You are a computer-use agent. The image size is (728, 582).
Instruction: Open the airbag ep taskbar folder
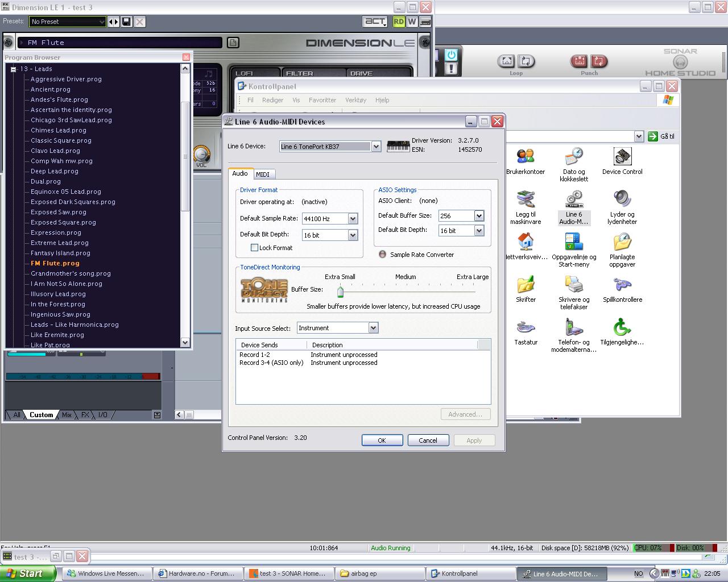380,573
